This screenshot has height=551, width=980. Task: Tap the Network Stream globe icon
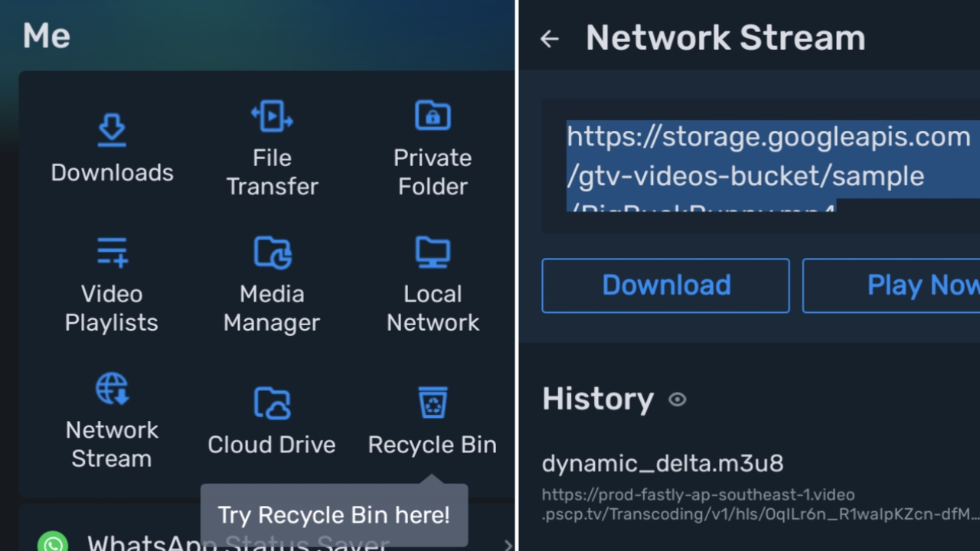(112, 389)
